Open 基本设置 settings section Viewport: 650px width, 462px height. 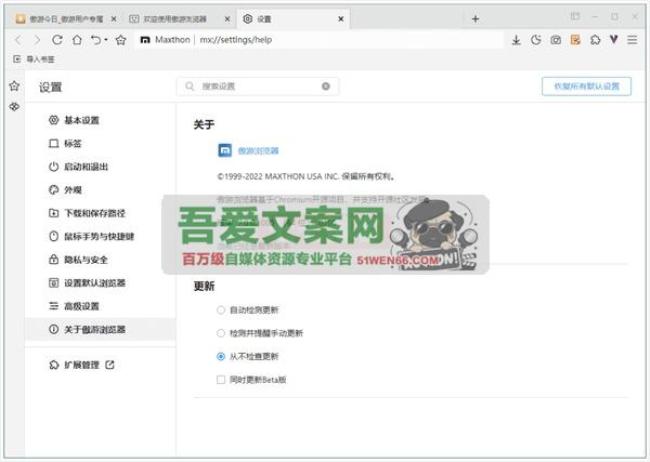pyautogui.click(x=81, y=120)
